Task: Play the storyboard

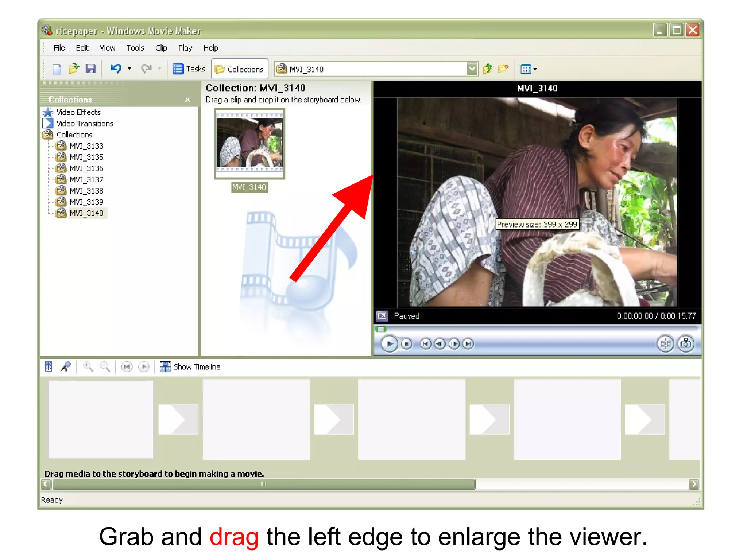Action: click(144, 366)
